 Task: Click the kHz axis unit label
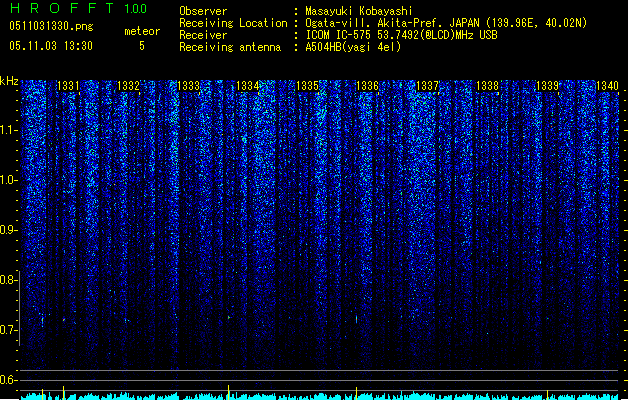9,81
